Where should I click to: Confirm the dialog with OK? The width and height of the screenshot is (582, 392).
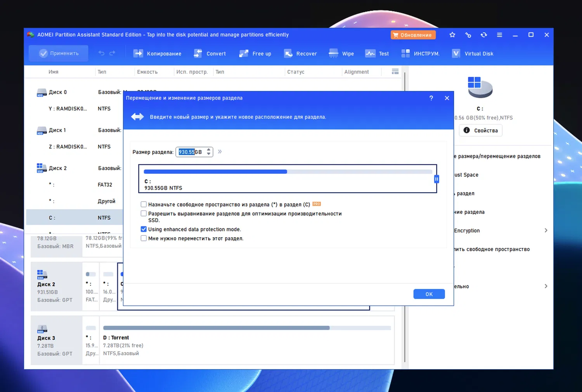429,294
